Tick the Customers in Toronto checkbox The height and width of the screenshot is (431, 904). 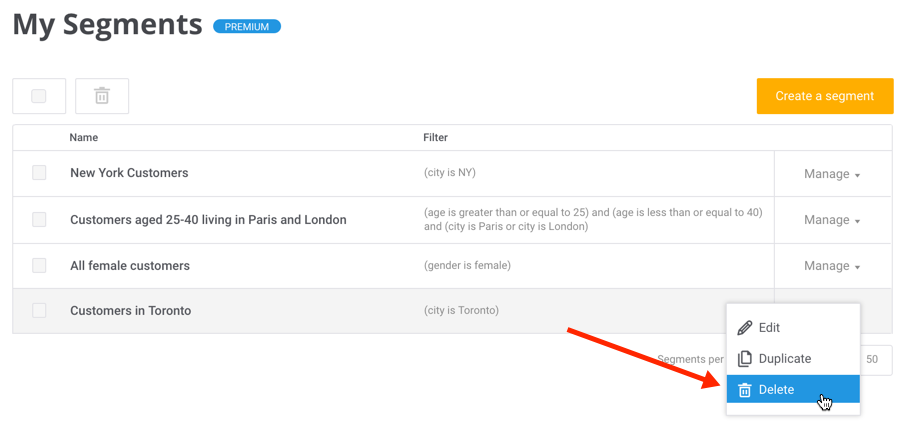[39, 311]
